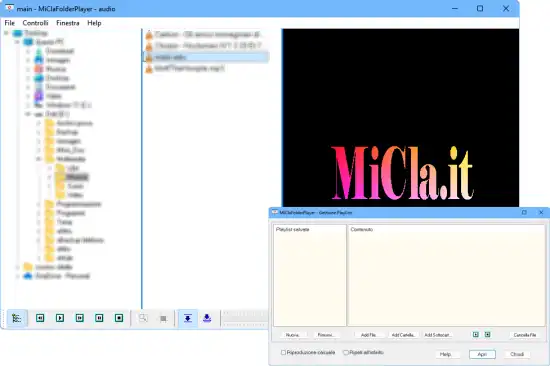Open the Finestra menu
This screenshot has height=366, width=550.
click(68, 23)
